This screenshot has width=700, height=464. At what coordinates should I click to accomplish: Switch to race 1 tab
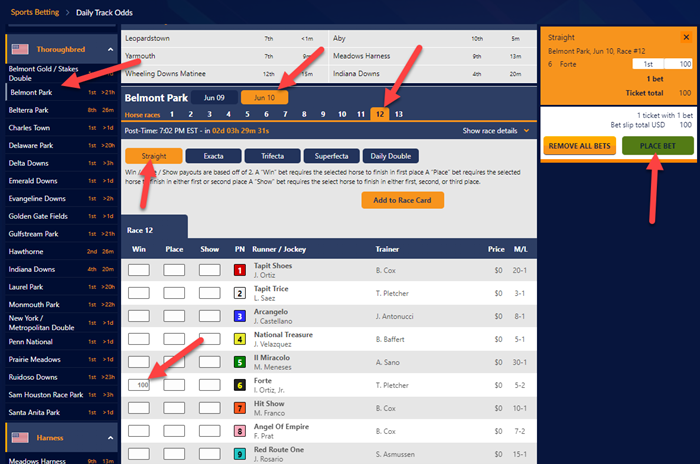pos(172,114)
